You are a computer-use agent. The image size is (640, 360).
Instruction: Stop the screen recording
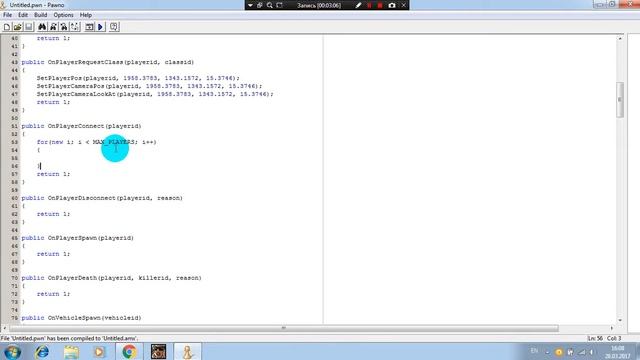[380, 5]
